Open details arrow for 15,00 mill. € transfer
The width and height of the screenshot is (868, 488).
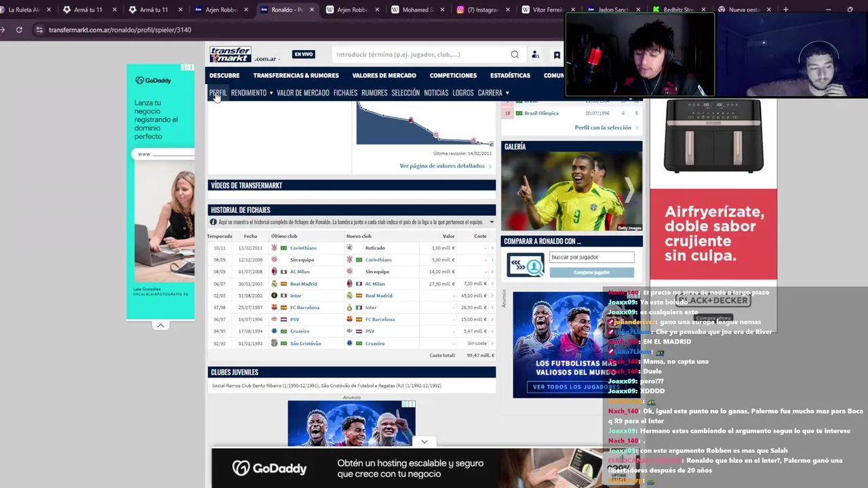tap(493, 319)
